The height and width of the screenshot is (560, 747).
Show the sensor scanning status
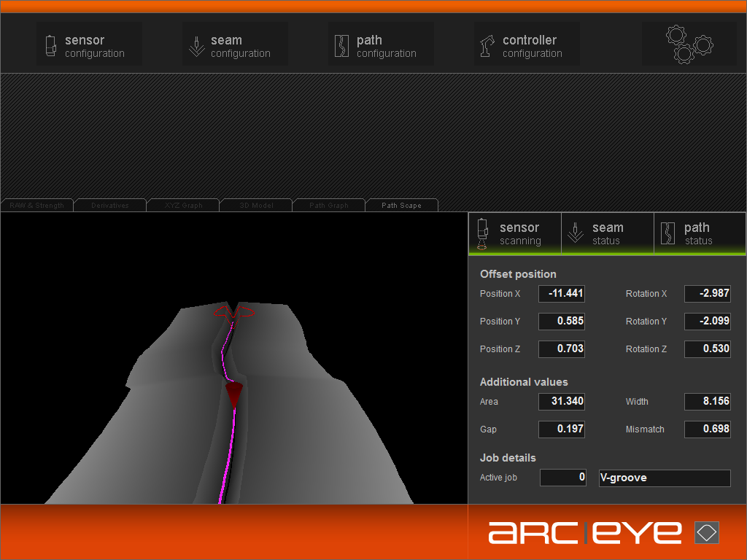514,233
